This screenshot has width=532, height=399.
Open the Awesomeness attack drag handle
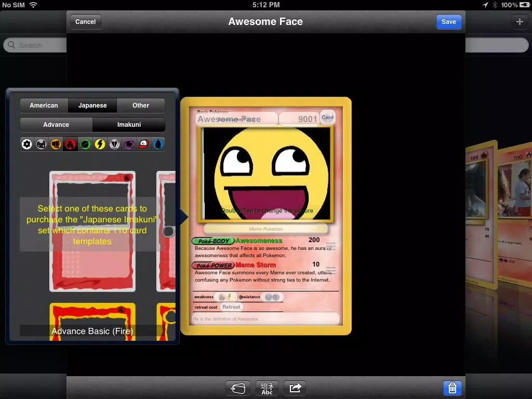click(x=331, y=246)
